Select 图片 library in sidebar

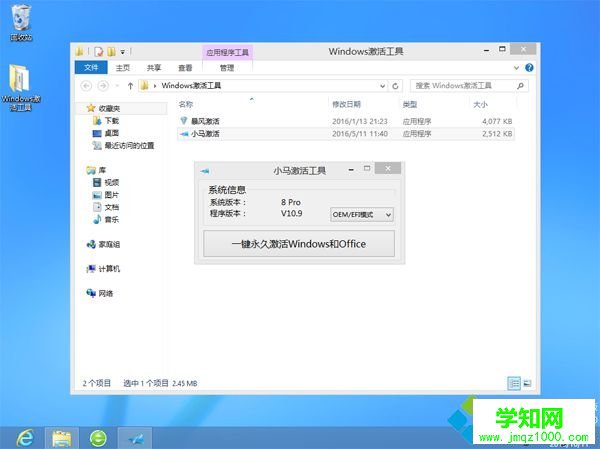click(x=106, y=195)
